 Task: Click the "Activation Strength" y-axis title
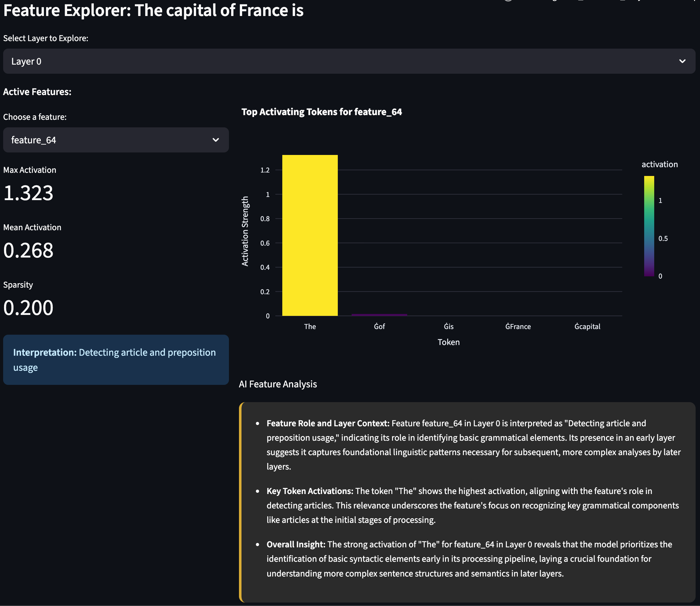(245, 231)
